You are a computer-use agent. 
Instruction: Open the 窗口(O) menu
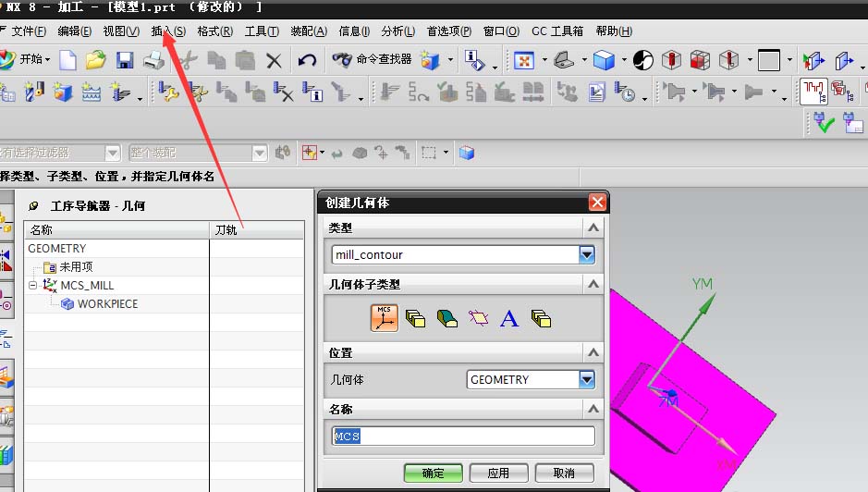click(501, 31)
